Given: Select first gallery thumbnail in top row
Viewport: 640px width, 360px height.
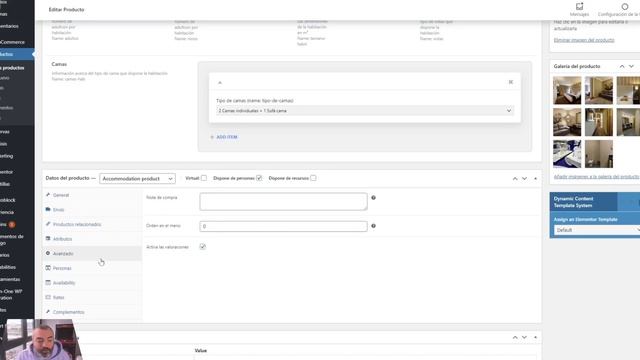Looking at the screenshot, I should (567, 90).
